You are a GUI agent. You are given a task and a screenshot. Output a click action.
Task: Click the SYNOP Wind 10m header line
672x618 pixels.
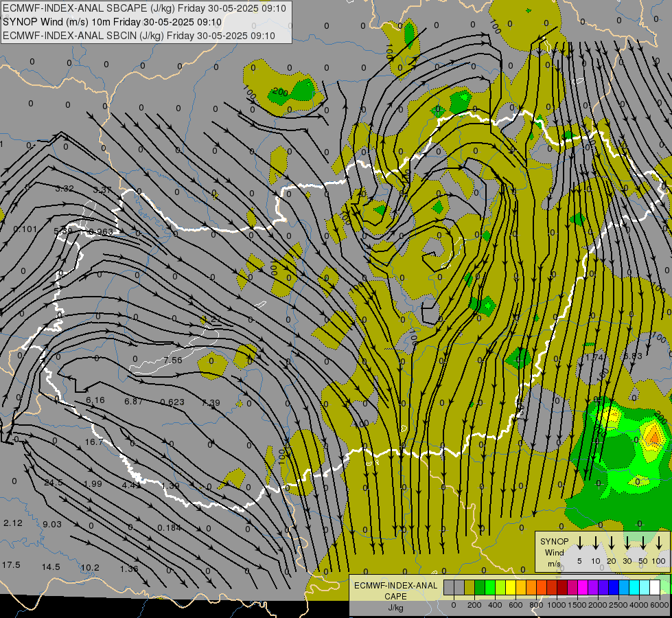[113, 22]
